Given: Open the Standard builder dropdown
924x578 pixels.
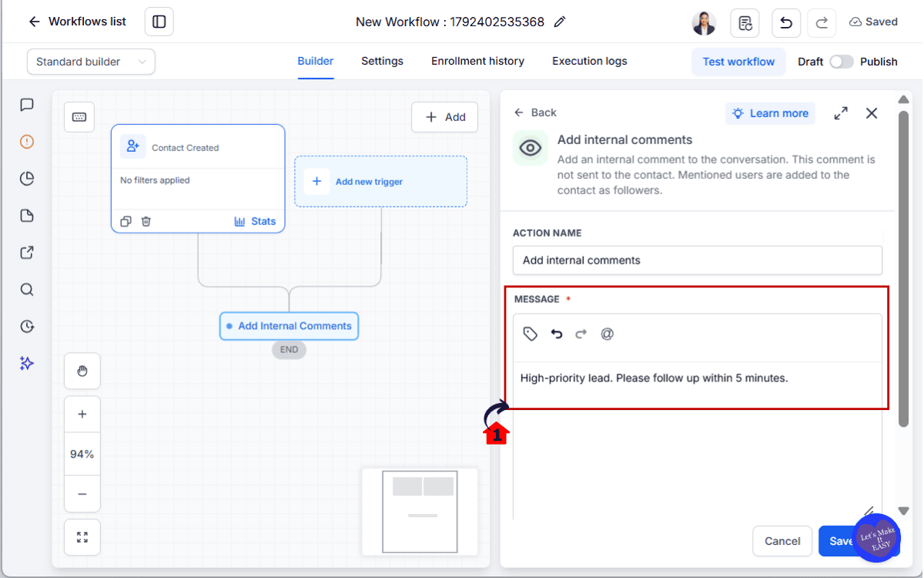Looking at the screenshot, I should click(91, 62).
